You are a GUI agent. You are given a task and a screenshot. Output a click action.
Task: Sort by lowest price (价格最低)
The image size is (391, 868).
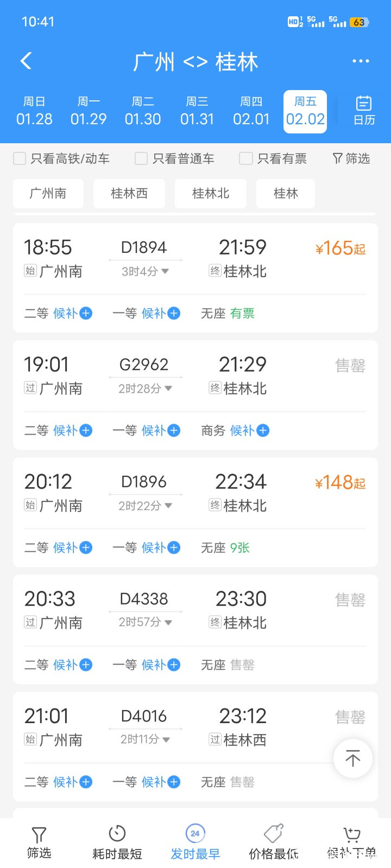pyautogui.click(x=274, y=842)
